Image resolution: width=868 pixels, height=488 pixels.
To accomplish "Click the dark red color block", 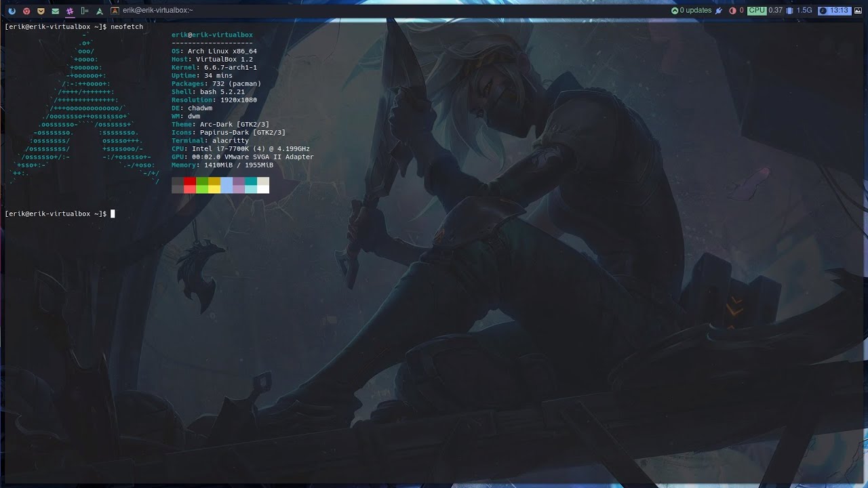I will click(190, 181).
